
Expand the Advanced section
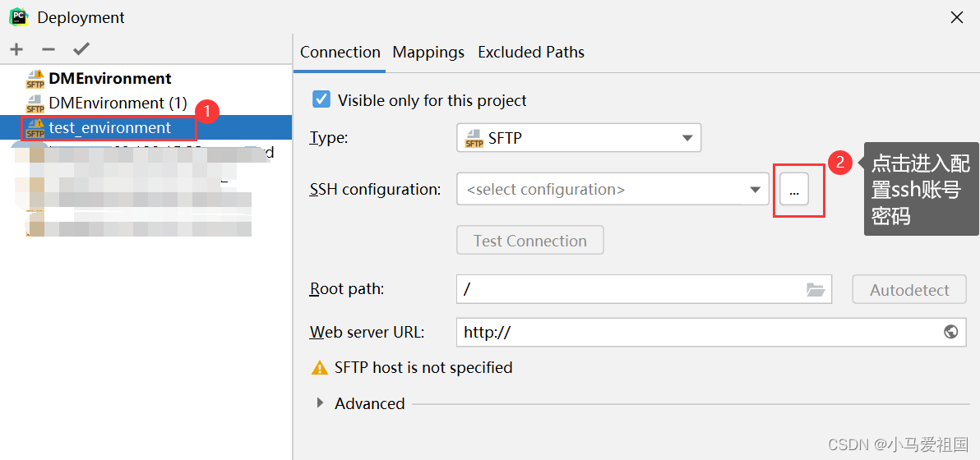(x=321, y=403)
